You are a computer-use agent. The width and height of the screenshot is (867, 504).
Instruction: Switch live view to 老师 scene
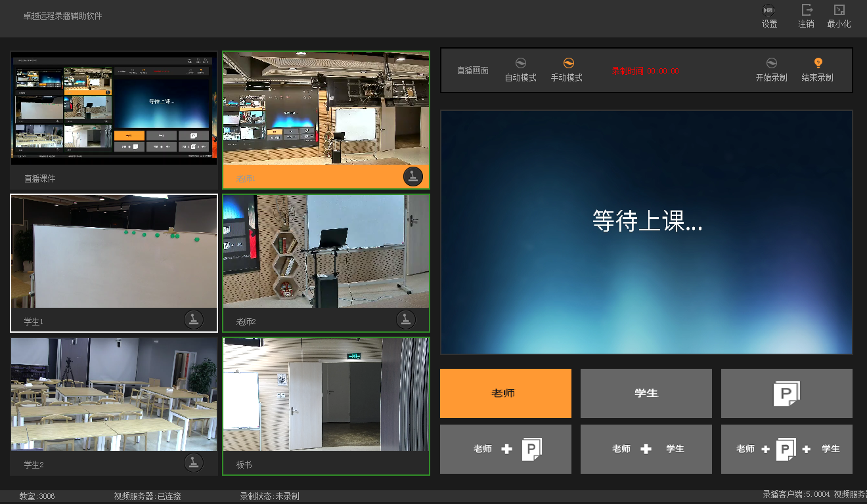point(505,393)
